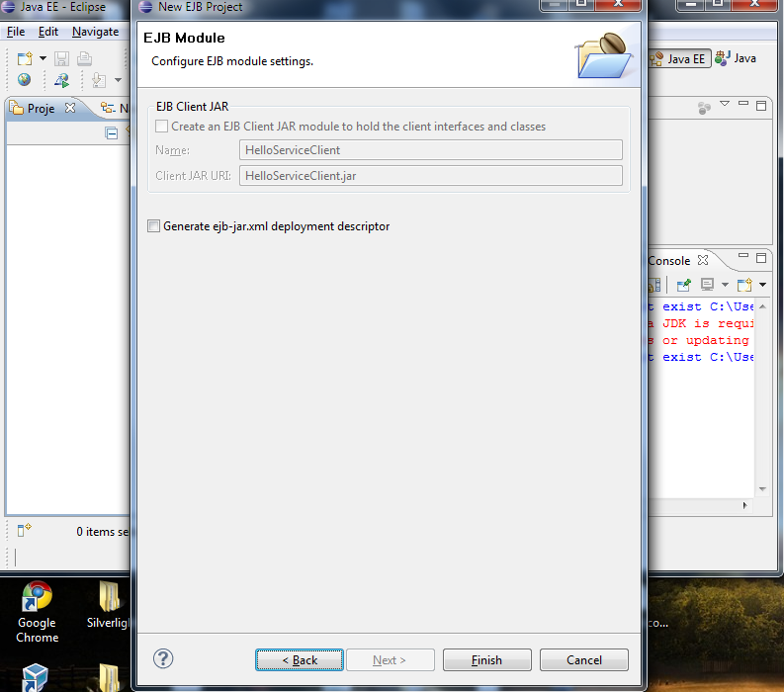Click Finish to create the EJB project
This screenshot has height=692, width=784.
pyautogui.click(x=487, y=660)
